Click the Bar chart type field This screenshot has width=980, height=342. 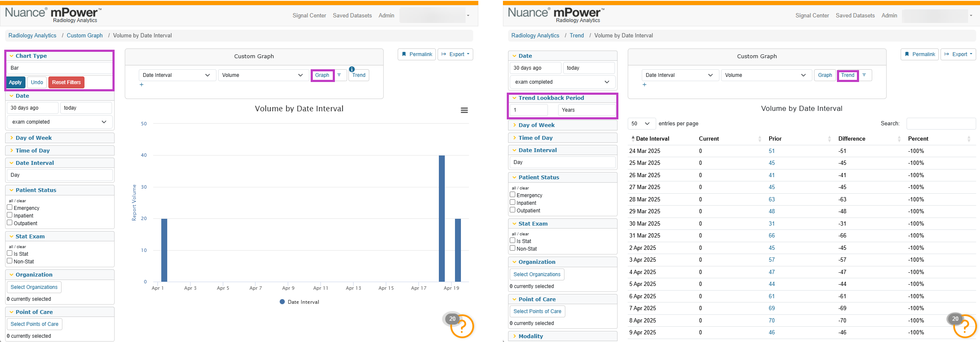[59, 68]
